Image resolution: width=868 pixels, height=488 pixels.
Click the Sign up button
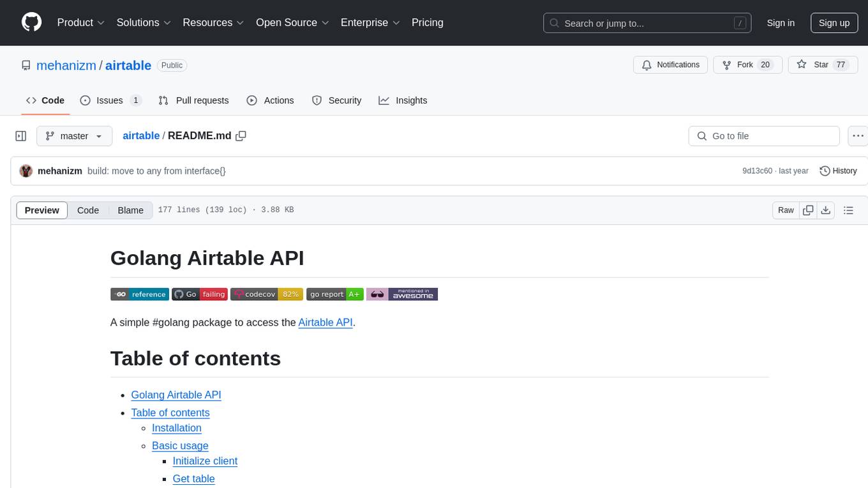834,23
